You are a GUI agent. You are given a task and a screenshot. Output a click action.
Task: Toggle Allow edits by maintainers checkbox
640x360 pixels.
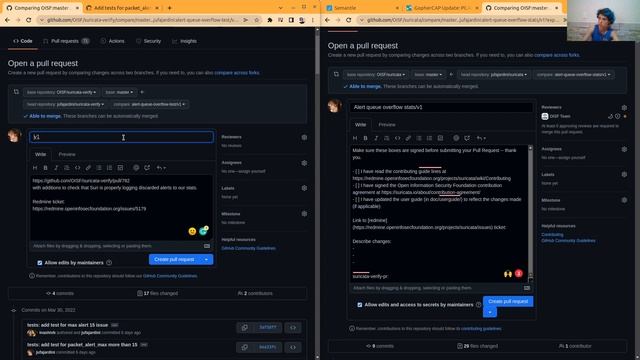tap(40, 263)
